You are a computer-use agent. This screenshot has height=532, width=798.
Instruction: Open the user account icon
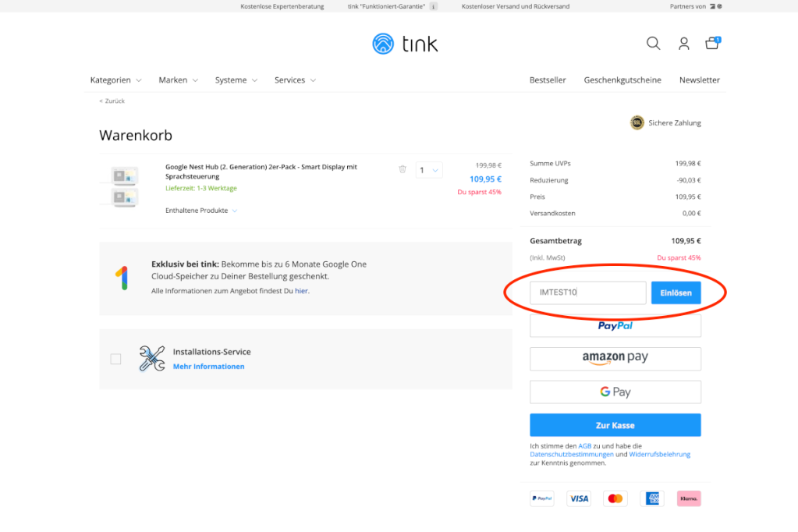coord(684,44)
